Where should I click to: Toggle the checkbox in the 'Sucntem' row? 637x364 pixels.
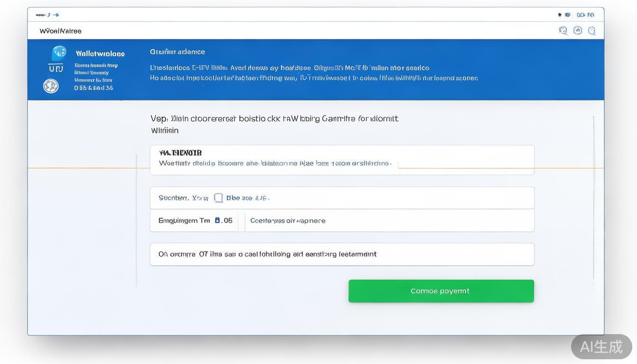click(x=218, y=198)
